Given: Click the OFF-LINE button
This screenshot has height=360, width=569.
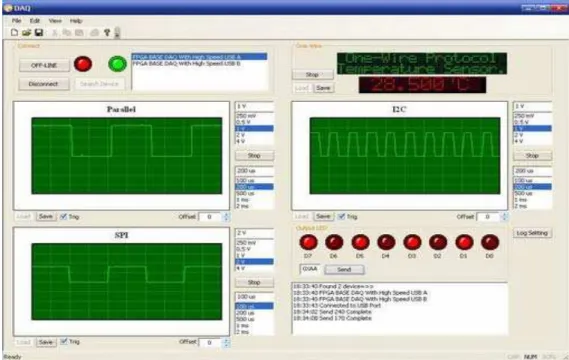Looking at the screenshot, I should 44,65.
